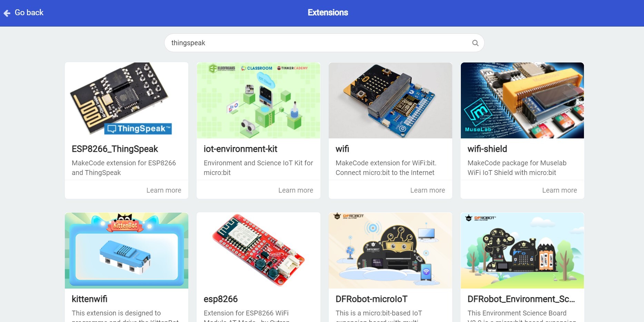Select the wifi-shield title
This screenshot has width=644, height=322.
click(487, 149)
